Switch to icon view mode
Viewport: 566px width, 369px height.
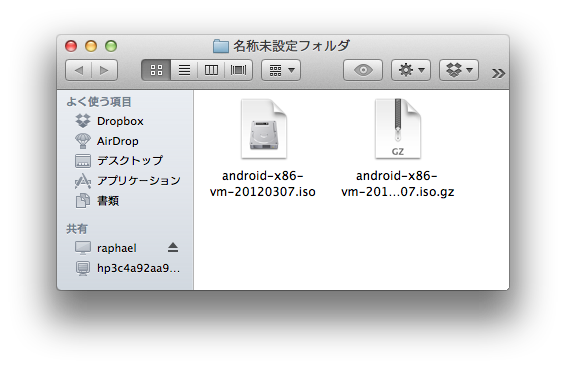[156, 70]
